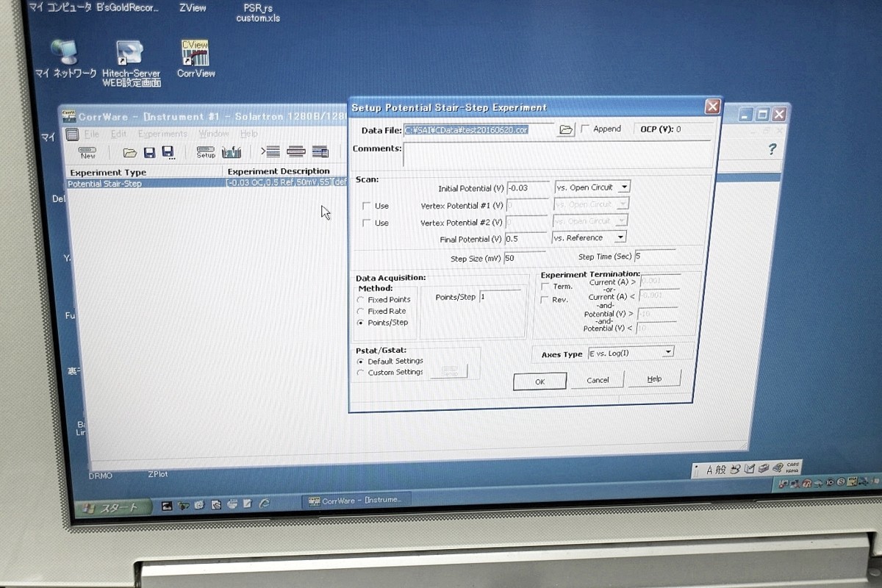Viewport: 882px width, 588px height.
Task: Click the question mark help icon in CorrWare
Action: [x=772, y=149]
